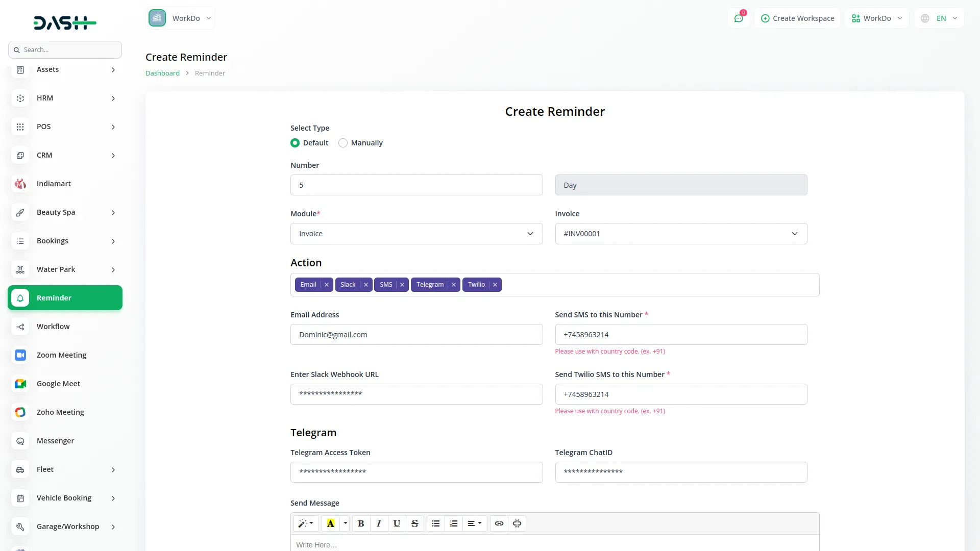Screen dimensions: 980x551
Task: Open the Module dropdown
Action: pos(416,234)
